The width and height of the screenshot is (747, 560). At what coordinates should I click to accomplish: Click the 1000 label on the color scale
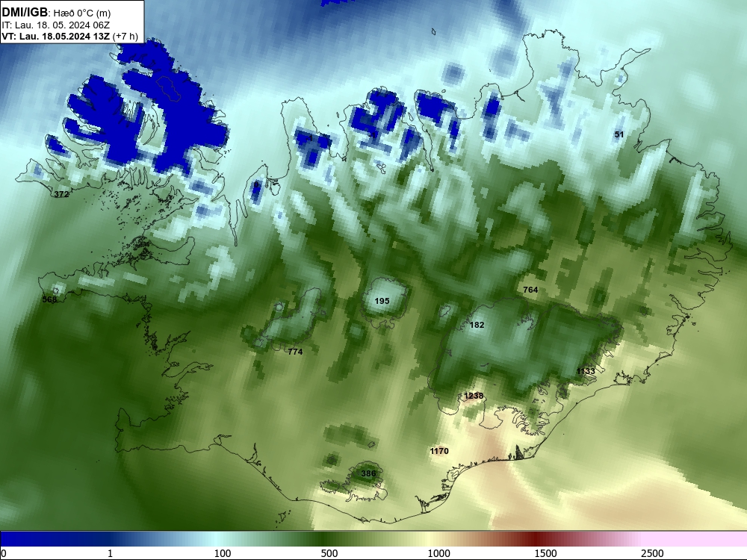coord(438,553)
